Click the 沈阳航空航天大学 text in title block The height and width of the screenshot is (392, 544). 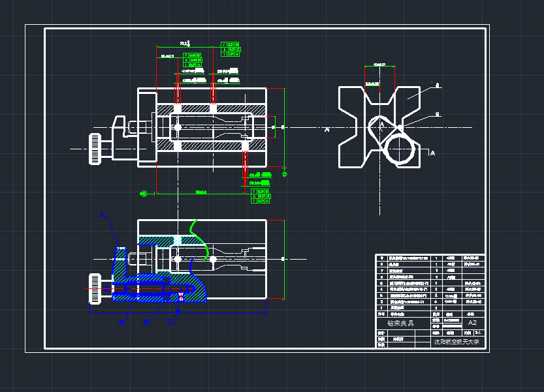tap(460, 341)
